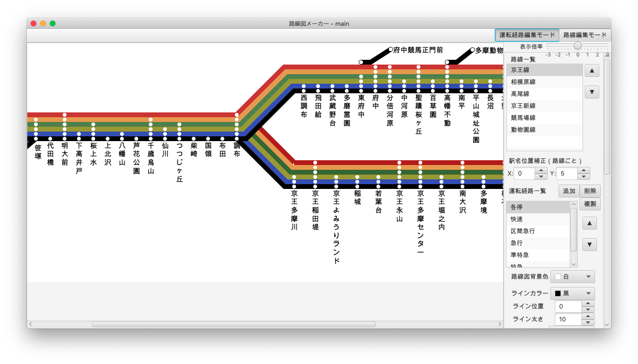
Task: Select 各停 in the service list
Action: pos(538,207)
